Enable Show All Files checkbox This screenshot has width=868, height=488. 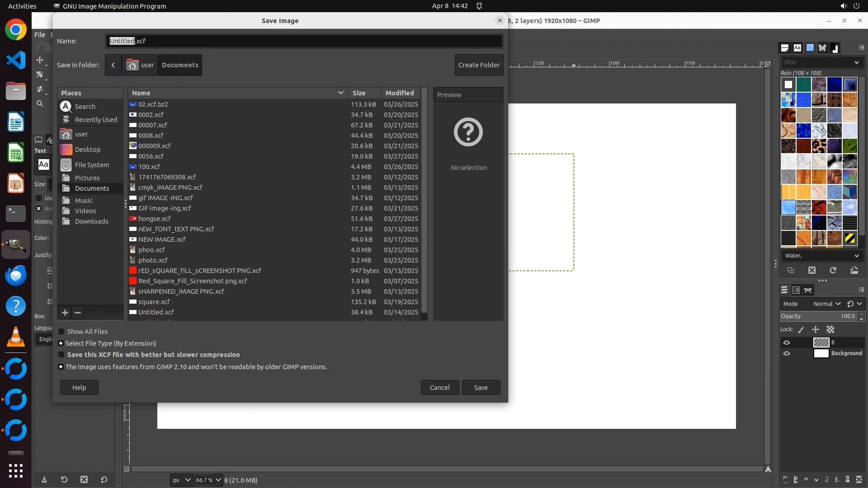61,332
